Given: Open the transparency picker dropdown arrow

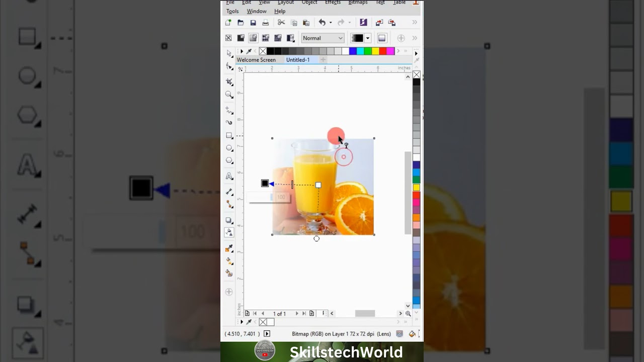Looking at the screenshot, I should coord(368,38).
